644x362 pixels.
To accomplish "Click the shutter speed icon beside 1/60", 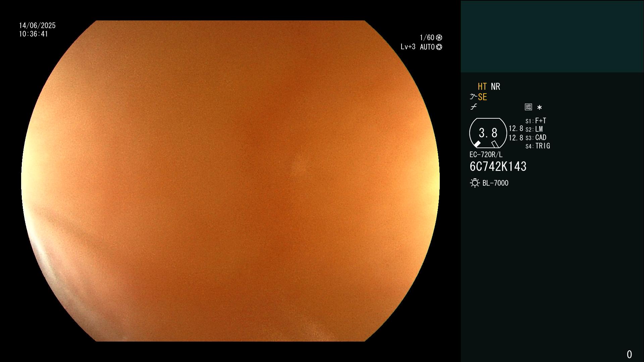I will (439, 38).
